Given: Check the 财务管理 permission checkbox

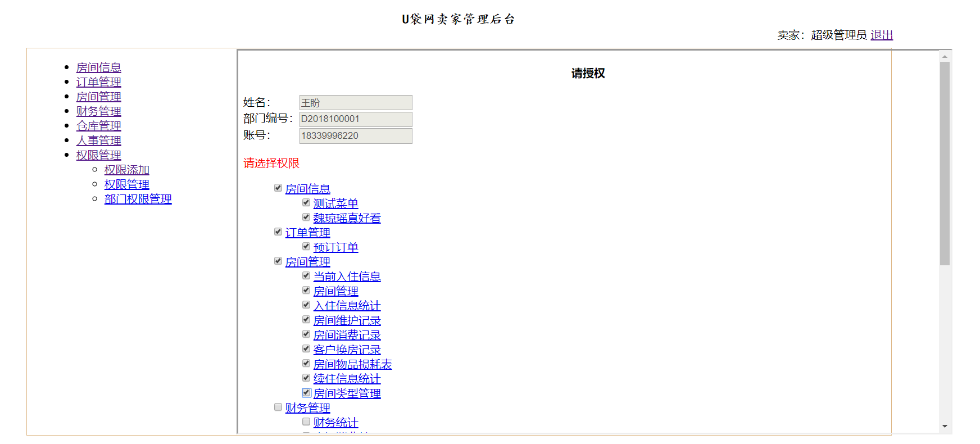Looking at the screenshot, I should 278,407.
